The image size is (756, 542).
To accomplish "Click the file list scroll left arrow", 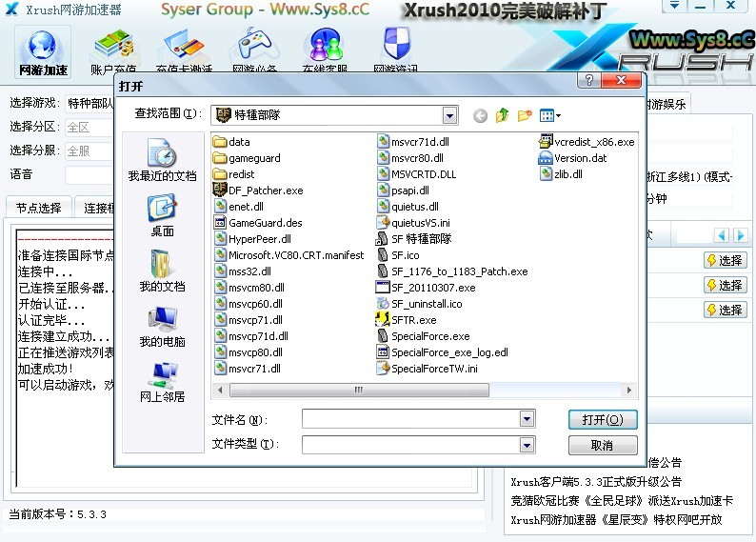I will 220,390.
